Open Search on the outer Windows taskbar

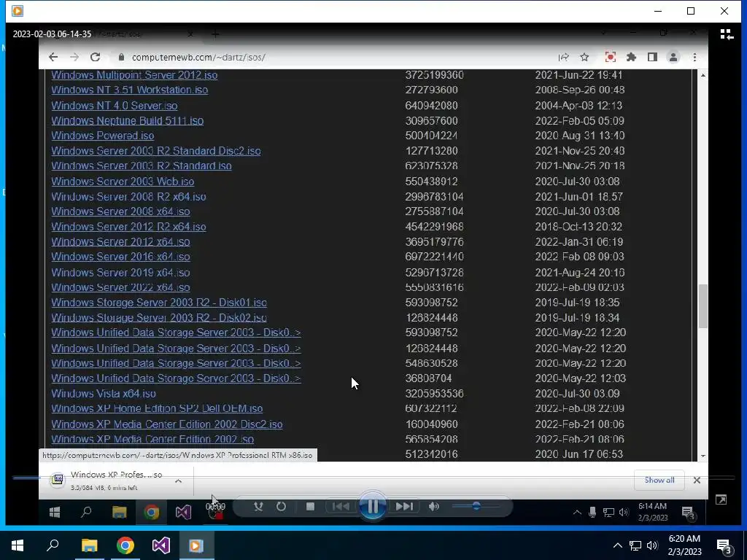tap(53, 545)
